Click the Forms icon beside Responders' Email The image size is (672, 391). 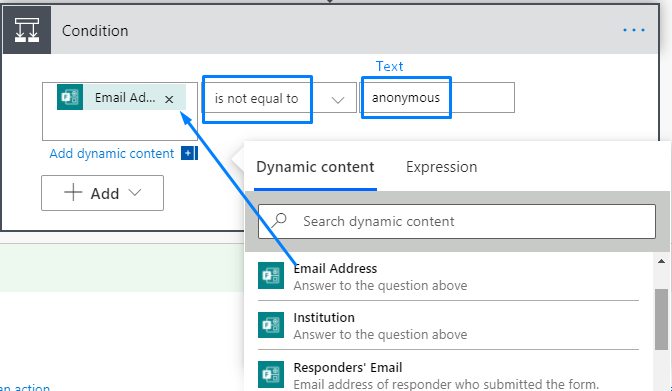271,374
